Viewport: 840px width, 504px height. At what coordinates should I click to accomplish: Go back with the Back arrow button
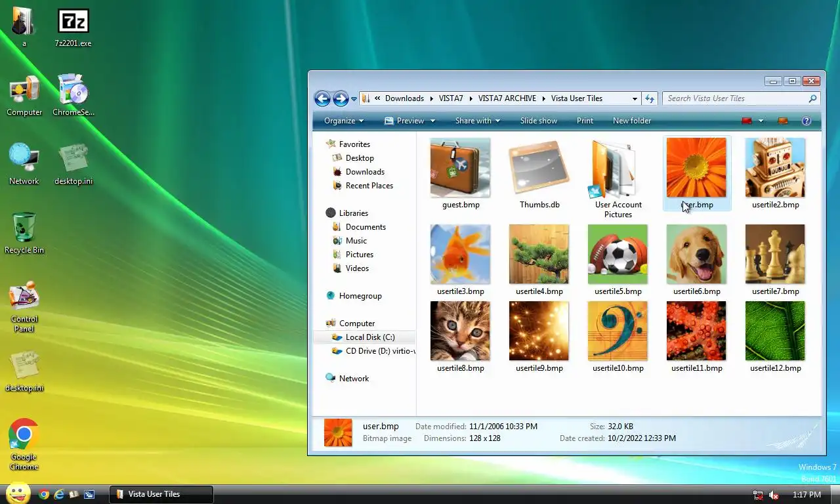(322, 98)
